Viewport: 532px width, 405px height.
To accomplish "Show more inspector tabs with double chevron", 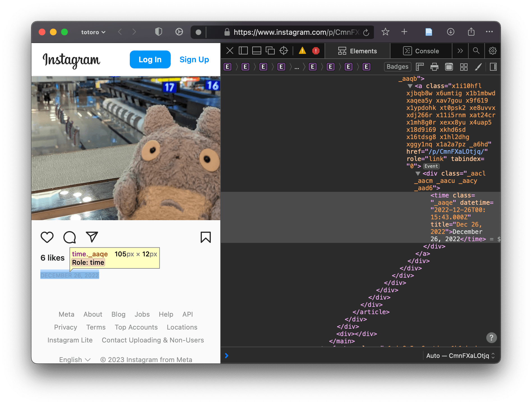I will click(x=460, y=51).
